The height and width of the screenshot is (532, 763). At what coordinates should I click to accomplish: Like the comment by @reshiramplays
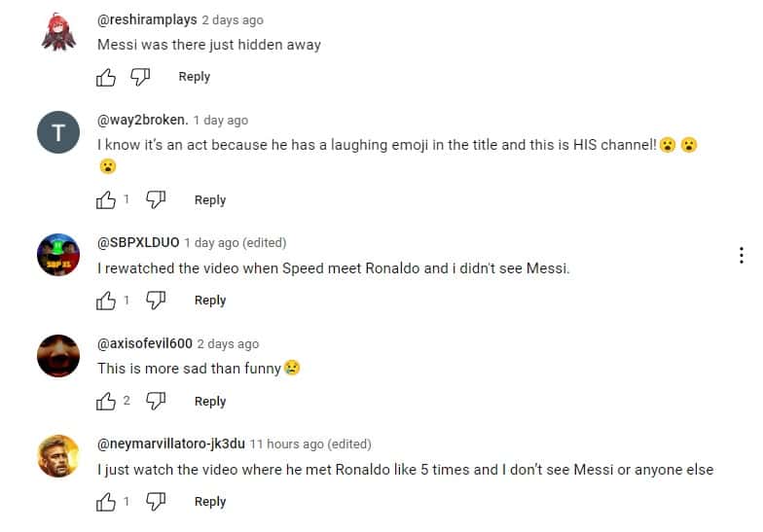pos(106,77)
